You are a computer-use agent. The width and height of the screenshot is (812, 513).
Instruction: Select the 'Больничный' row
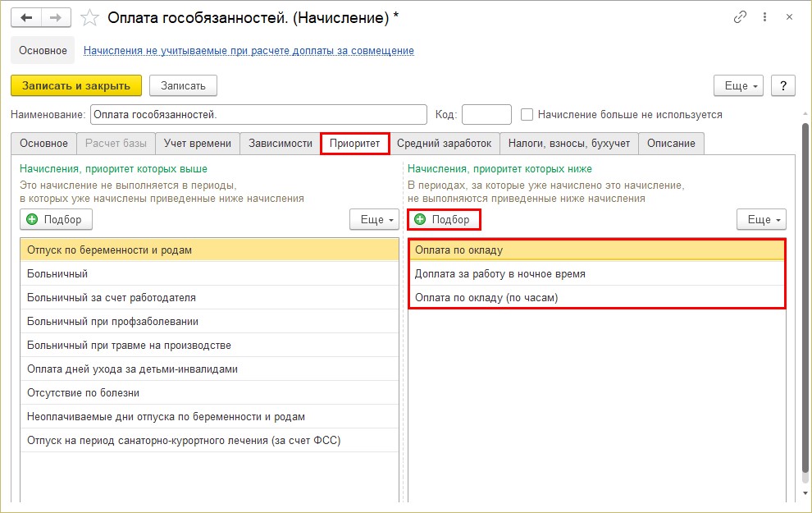pyautogui.click(x=209, y=273)
